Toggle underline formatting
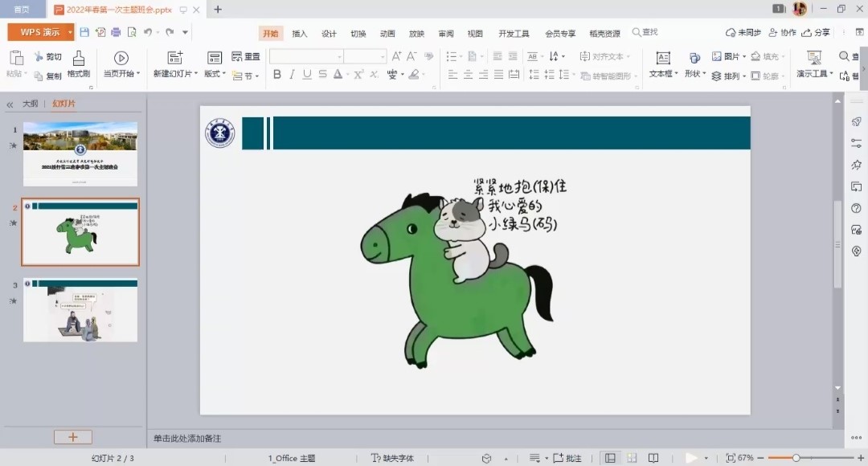The height and width of the screenshot is (466, 868). (x=307, y=74)
